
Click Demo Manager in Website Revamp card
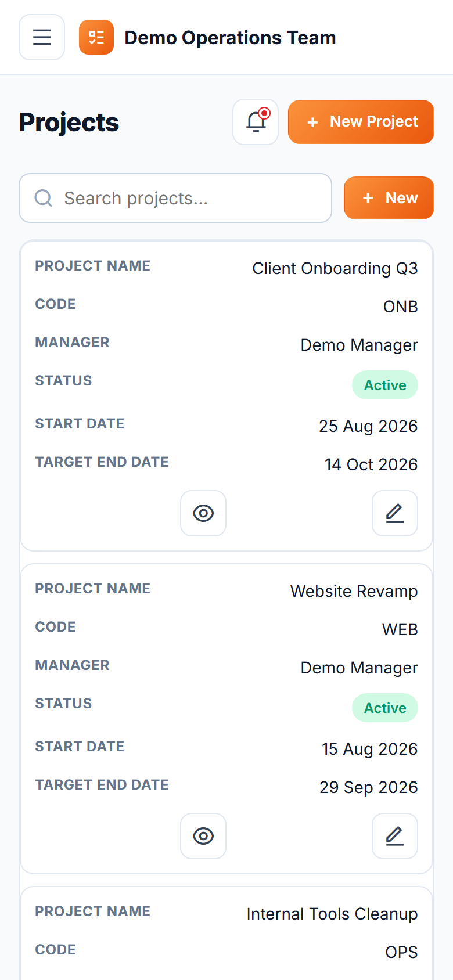tap(359, 668)
